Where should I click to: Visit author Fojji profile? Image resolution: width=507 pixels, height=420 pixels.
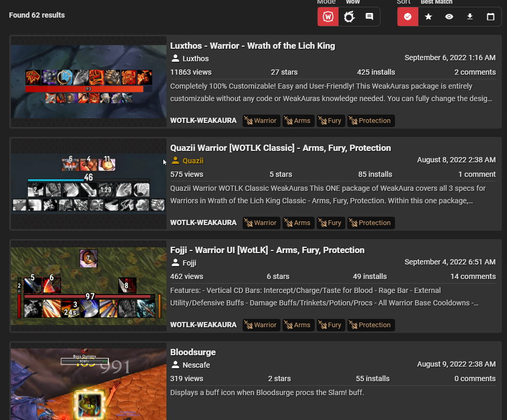(x=190, y=263)
